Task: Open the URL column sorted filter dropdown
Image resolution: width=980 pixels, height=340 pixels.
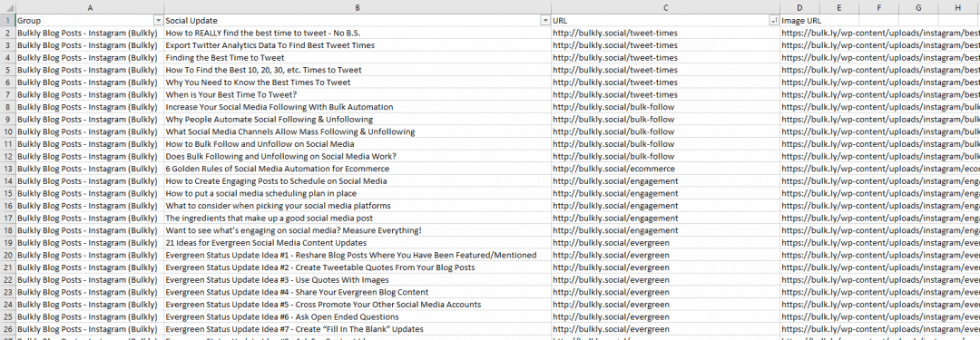Action: pos(774,21)
